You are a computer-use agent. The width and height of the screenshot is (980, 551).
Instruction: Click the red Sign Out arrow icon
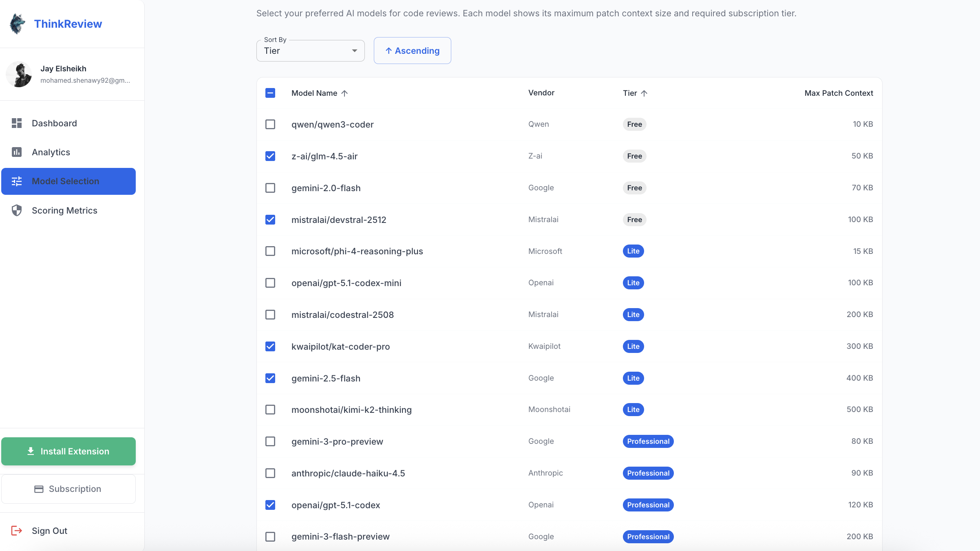[x=17, y=530]
